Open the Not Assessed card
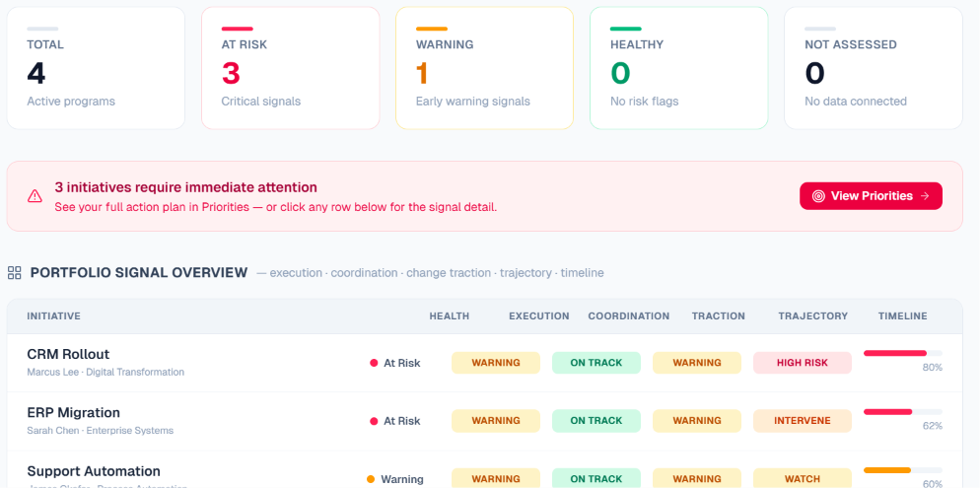Image resolution: width=980 pixels, height=488 pixels. [874, 68]
